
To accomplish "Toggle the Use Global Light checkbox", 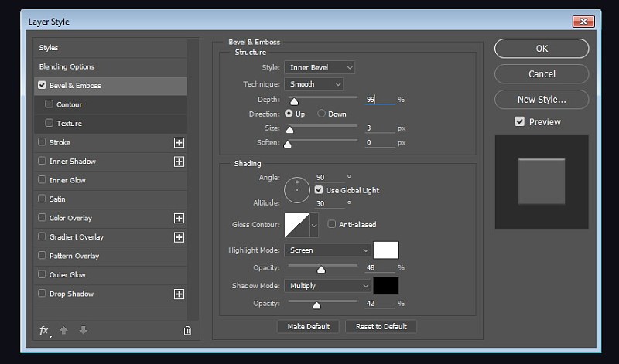I will click(x=319, y=189).
